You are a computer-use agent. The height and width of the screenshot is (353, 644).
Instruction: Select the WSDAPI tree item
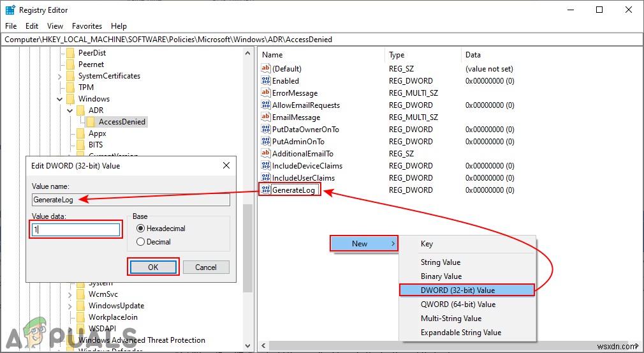102,329
